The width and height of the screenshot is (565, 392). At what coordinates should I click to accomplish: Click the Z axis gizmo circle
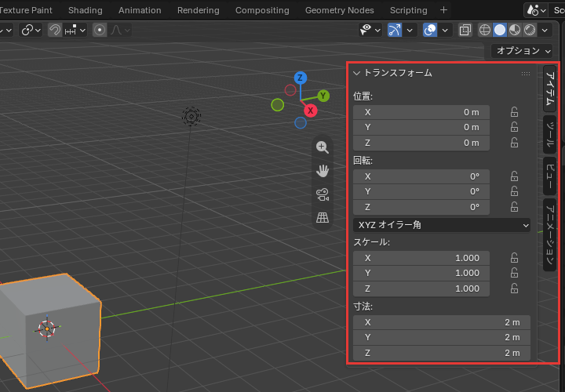pos(300,78)
